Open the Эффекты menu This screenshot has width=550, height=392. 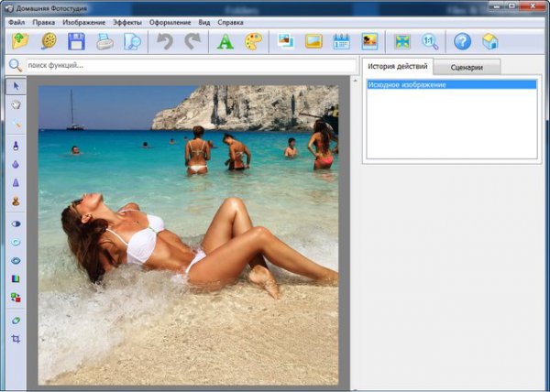click(127, 21)
